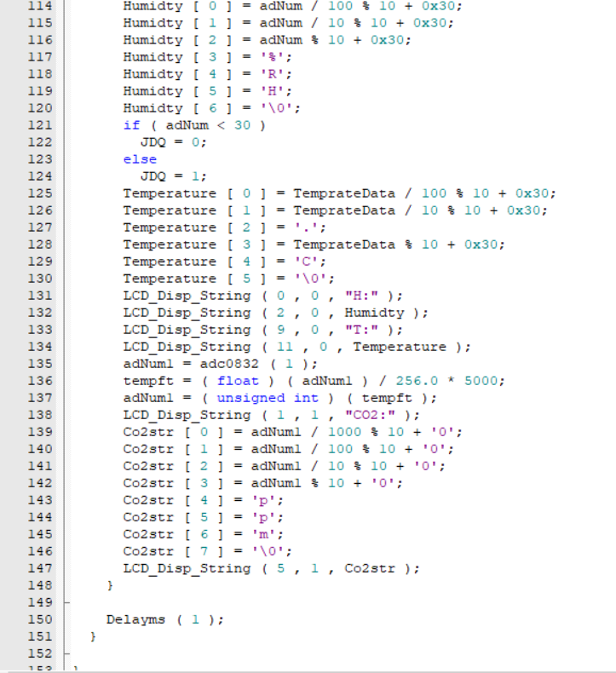The height and width of the screenshot is (673, 616).
Task: Click the 'H' character literal on line 119
Action: [x=272, y=91]
